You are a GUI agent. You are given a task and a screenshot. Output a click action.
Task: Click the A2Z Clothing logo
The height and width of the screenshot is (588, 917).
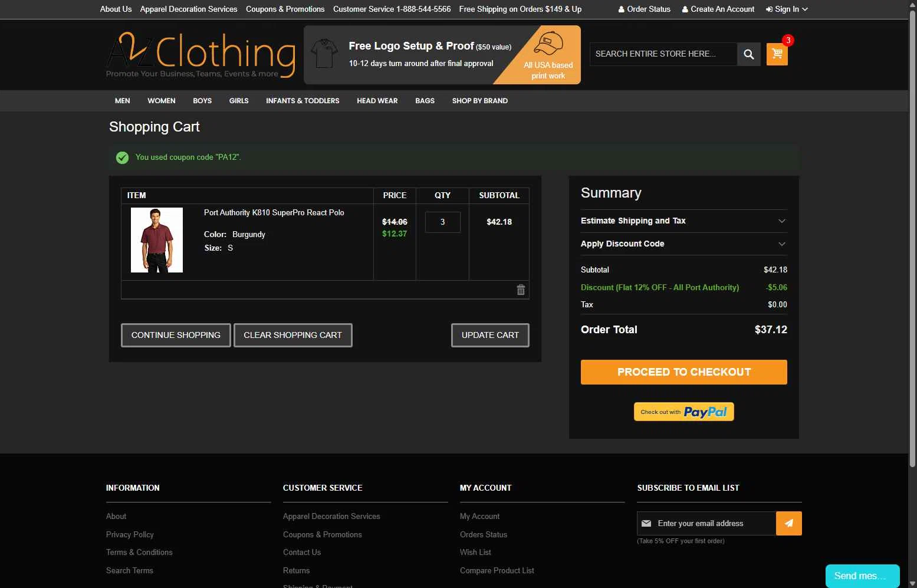coord(201,55)
